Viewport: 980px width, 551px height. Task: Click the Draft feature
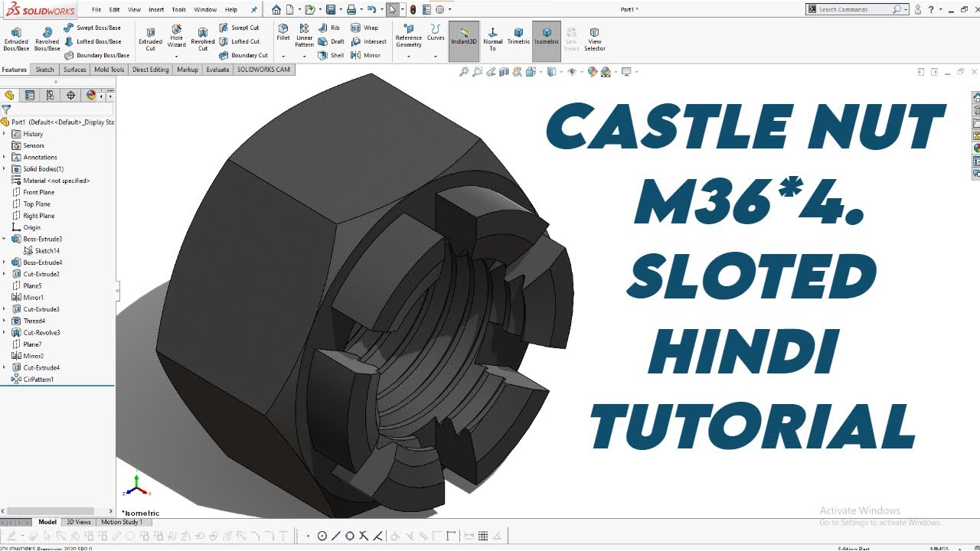[x=332, y=41]
